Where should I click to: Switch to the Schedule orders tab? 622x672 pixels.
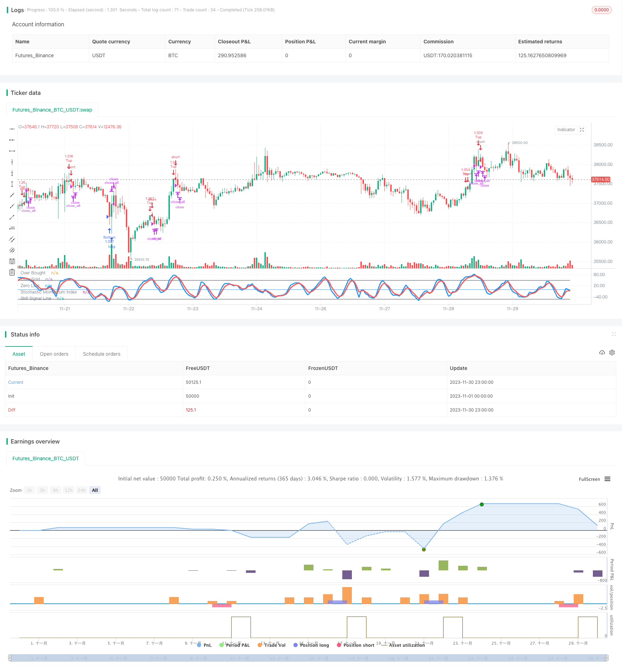coord(102,354)
